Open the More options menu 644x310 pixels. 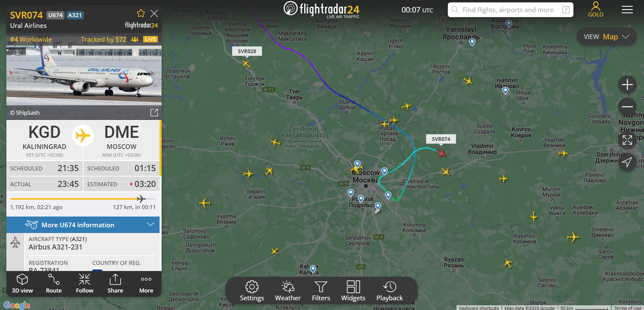point(146,284)
